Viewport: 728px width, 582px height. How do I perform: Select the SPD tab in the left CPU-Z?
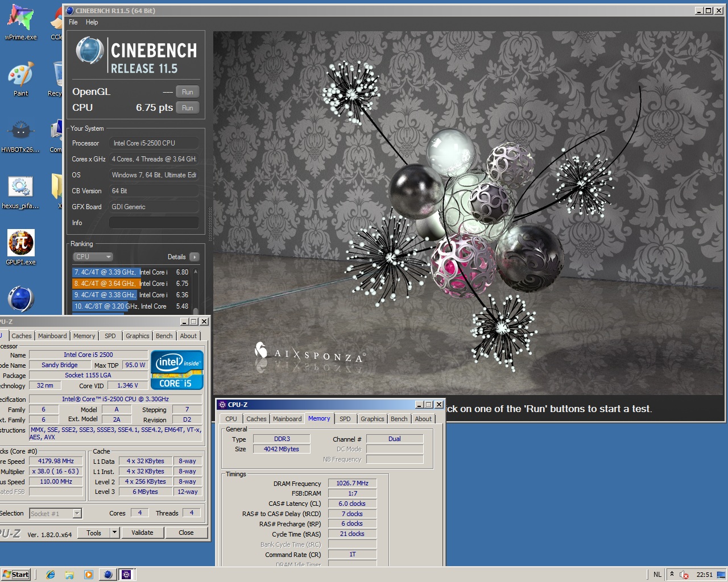pyautogui.click(x=110, y=336)
